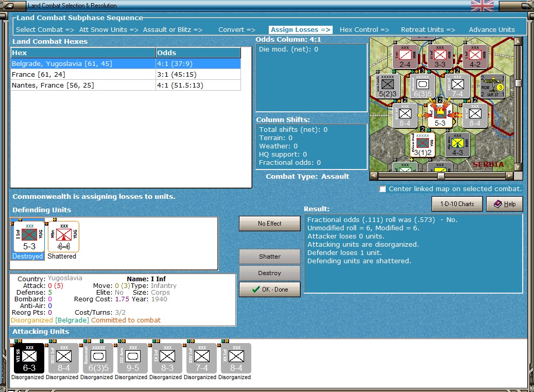Select the IX Inf 8-3 attacking unit

click(167, 359)
